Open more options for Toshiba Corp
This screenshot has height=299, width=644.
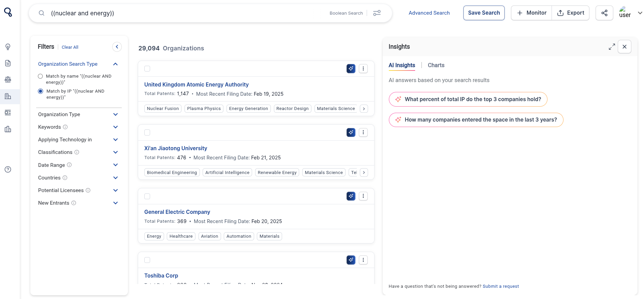(x=363, y=260)
